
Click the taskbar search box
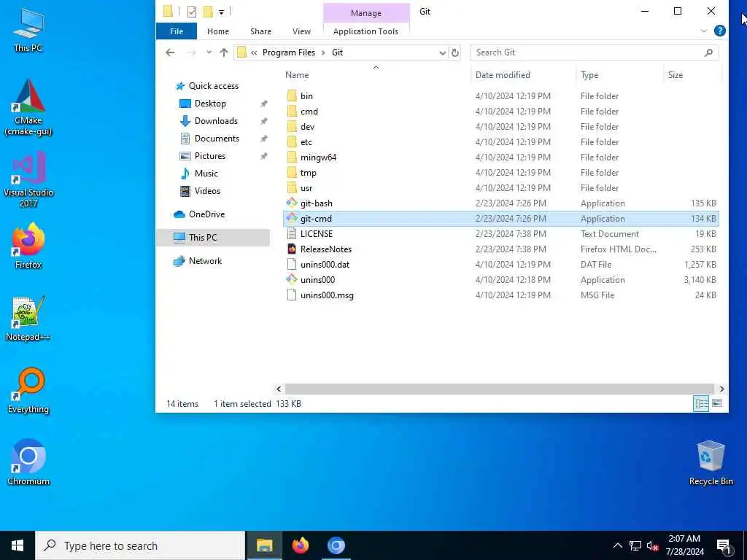[x=140, y=545]
